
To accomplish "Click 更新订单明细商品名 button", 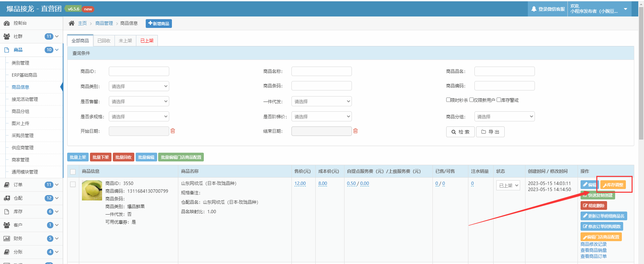I will [604, 216].
